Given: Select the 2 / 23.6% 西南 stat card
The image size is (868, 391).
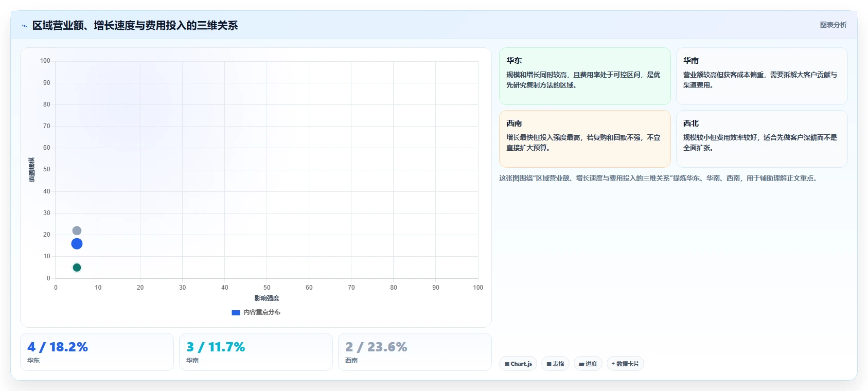Looking at the screenshot, I should (415, 352).
